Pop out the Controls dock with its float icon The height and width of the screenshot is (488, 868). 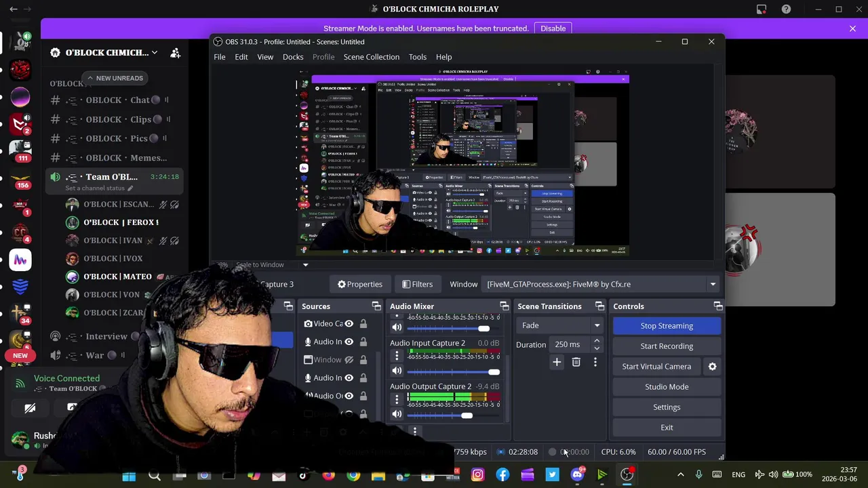(x=717, y=306)
